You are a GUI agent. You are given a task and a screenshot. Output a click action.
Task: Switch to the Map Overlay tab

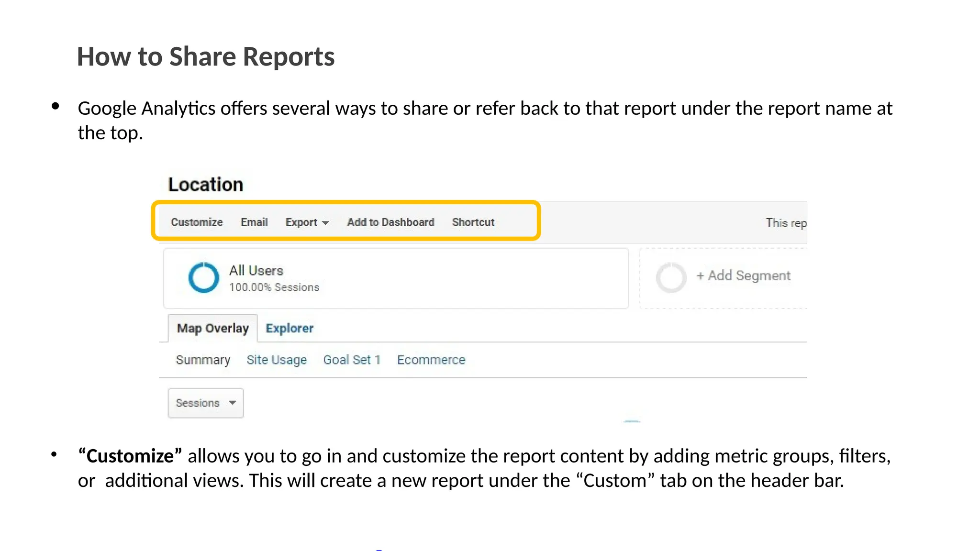pyautogui.click(x=213, y=328)
